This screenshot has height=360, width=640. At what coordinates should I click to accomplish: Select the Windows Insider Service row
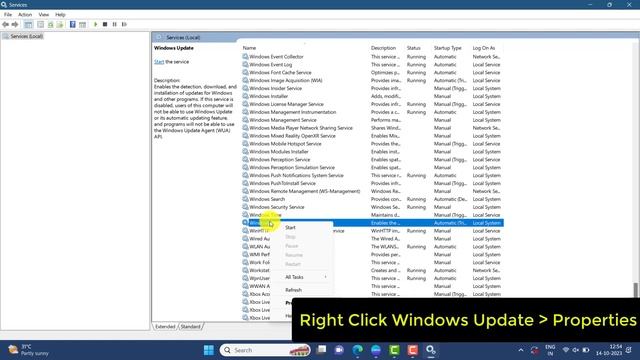[x=276, y=88]
